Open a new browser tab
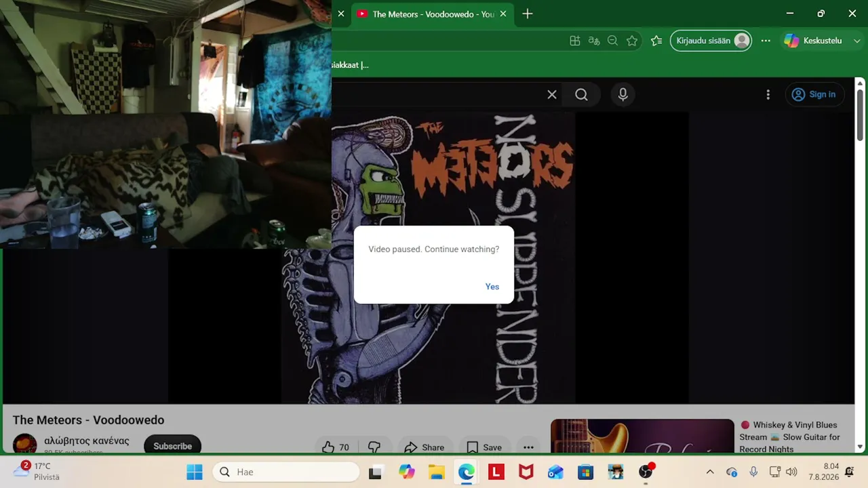 [528, 14]
